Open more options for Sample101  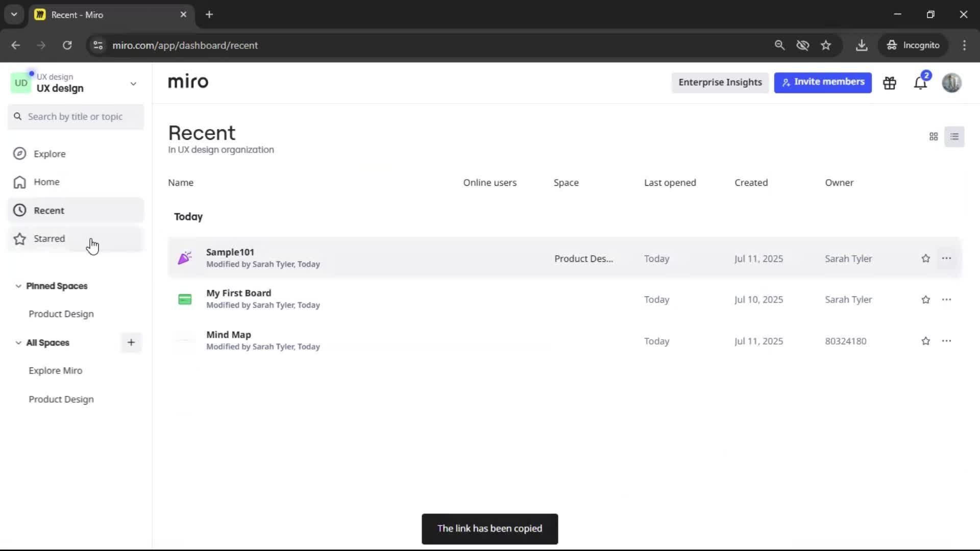click(946, 259)
